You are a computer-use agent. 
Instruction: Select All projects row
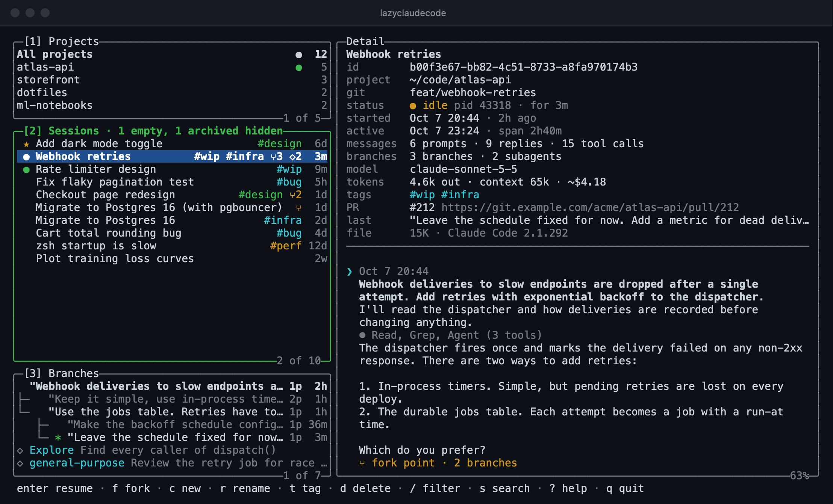172,55
